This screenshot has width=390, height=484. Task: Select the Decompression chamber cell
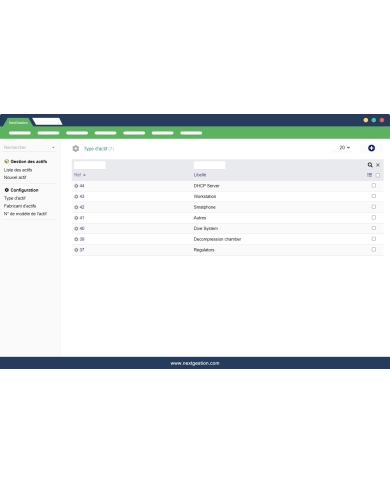(x=217, y=239)
